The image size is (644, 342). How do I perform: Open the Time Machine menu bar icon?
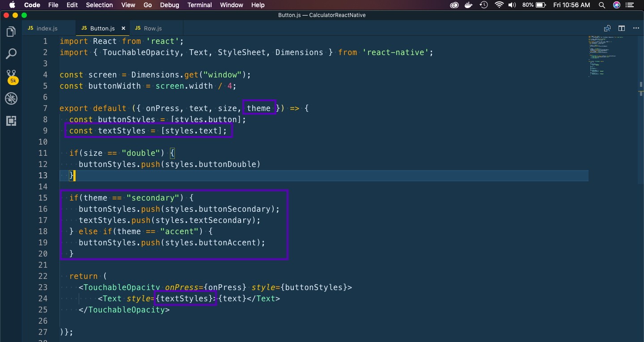483,5
